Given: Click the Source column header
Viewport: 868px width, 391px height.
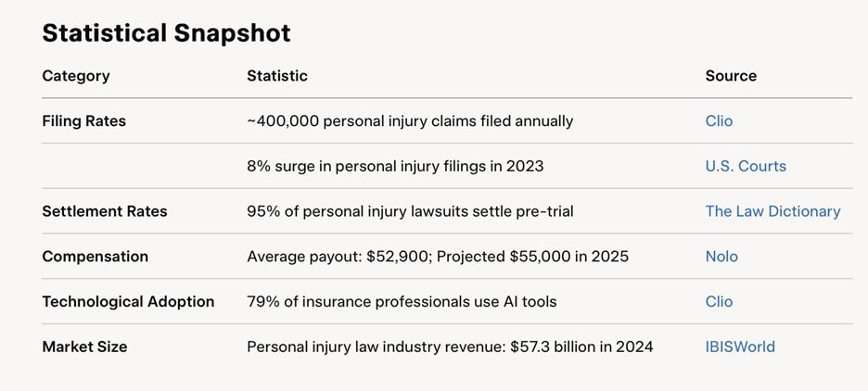Looking at the screenshot, I should coord(731,76).
